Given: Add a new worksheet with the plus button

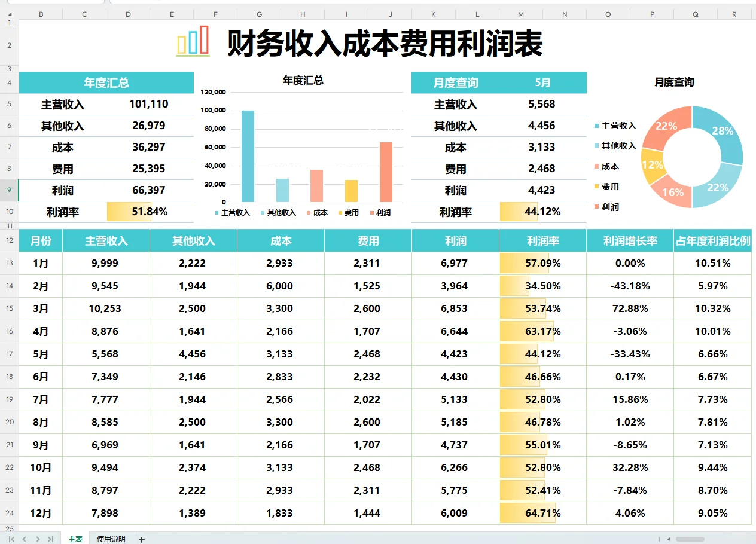Looking at the screenshot, I should click(141, 538).
